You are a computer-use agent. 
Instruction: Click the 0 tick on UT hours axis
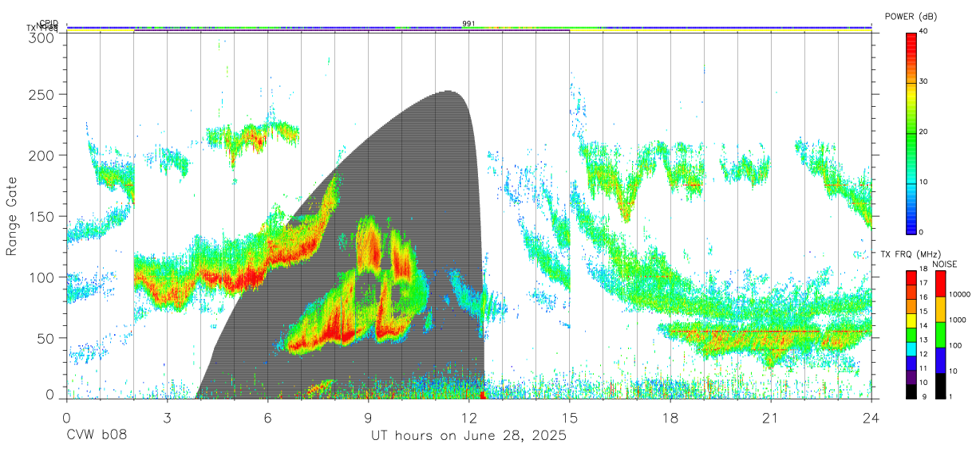(66, 418)
